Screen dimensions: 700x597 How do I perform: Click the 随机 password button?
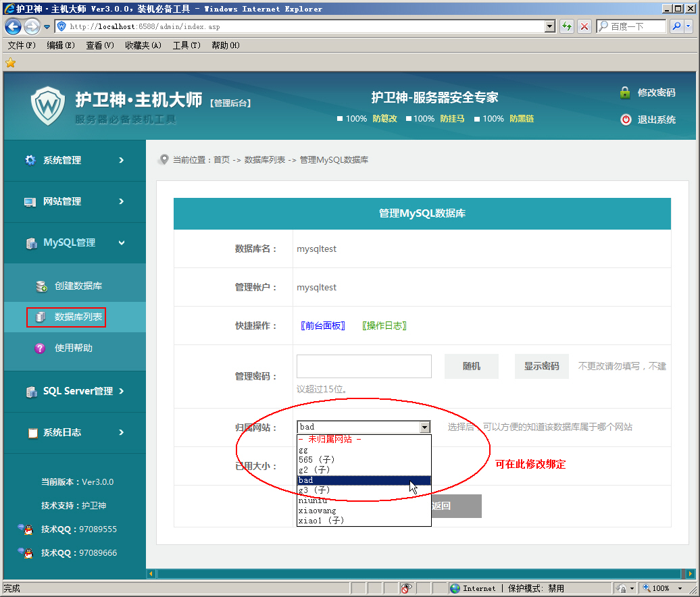click(x=471, y=365)
